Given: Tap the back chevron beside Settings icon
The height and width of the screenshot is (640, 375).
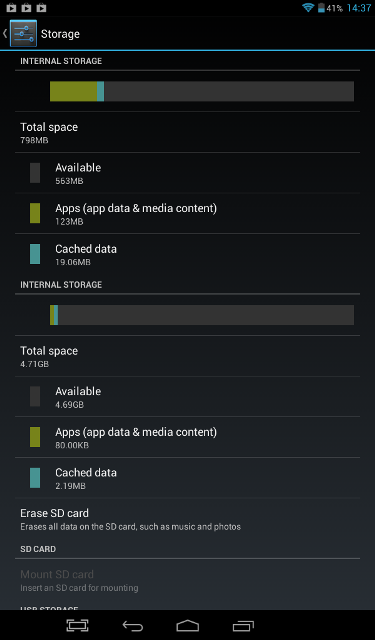Looking at the screenshot, I should coord(5,33).
